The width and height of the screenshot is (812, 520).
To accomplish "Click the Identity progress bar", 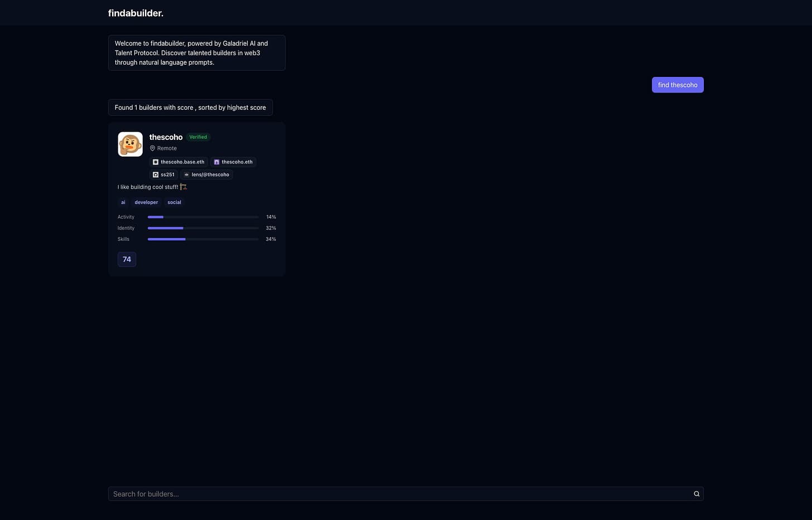I will click(x=203, y=228).
